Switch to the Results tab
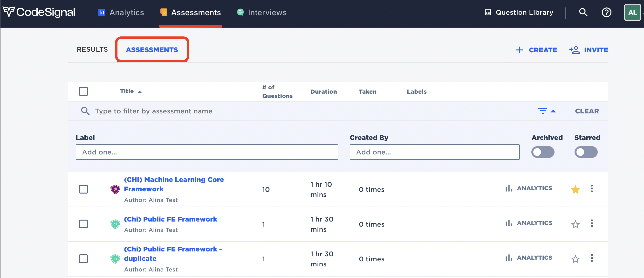The width and height of the screenshot is (644, 278). 92,49
